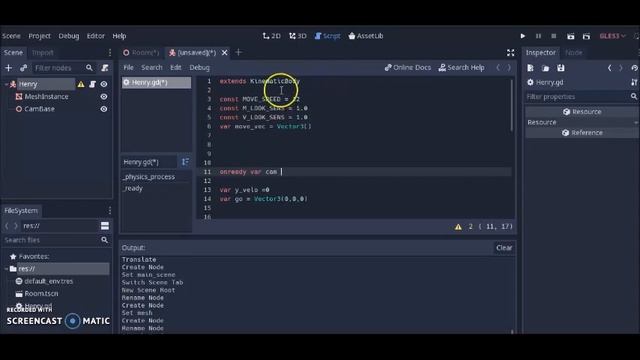
Task: Stop the running scene
Action: [553, 36]
